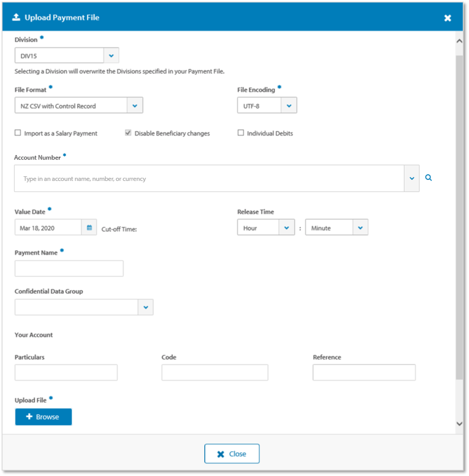Open the Value Date calendar picker
Screen dimensions: 469x476
point(89,227)
